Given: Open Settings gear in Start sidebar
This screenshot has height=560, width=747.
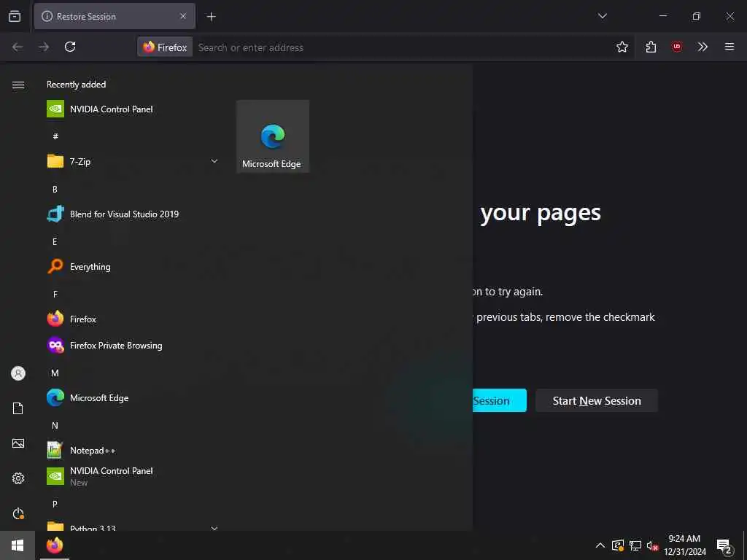Looking at the screenshot, I should (x=18, y=478).
